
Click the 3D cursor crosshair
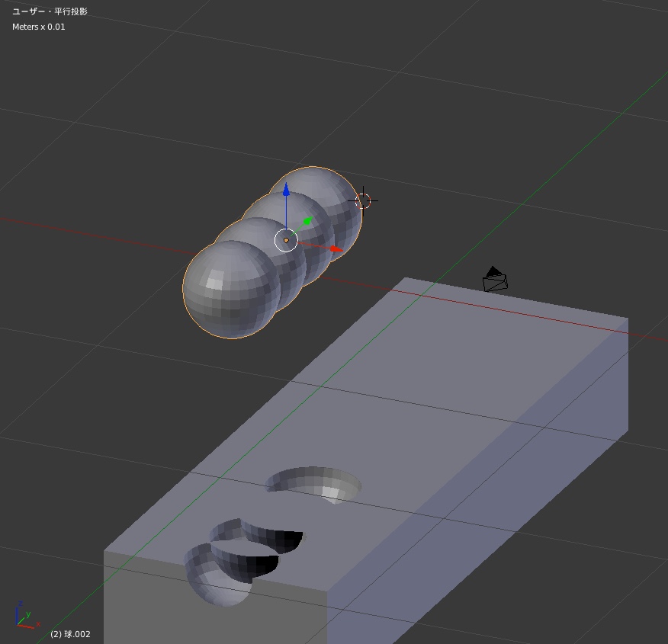coord(363,200)
